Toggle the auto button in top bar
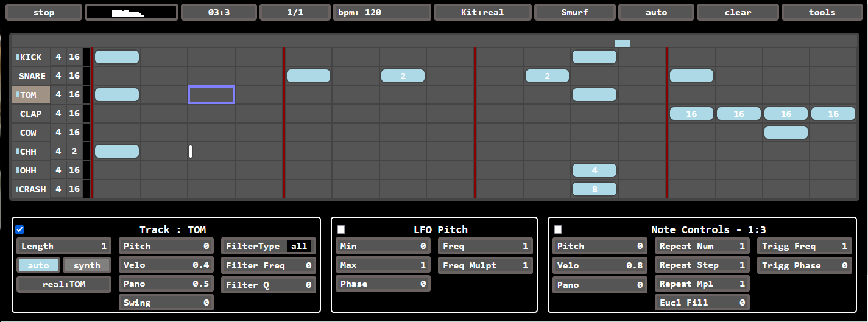Viewport: 868px width, 322px height. coord(656,12)
